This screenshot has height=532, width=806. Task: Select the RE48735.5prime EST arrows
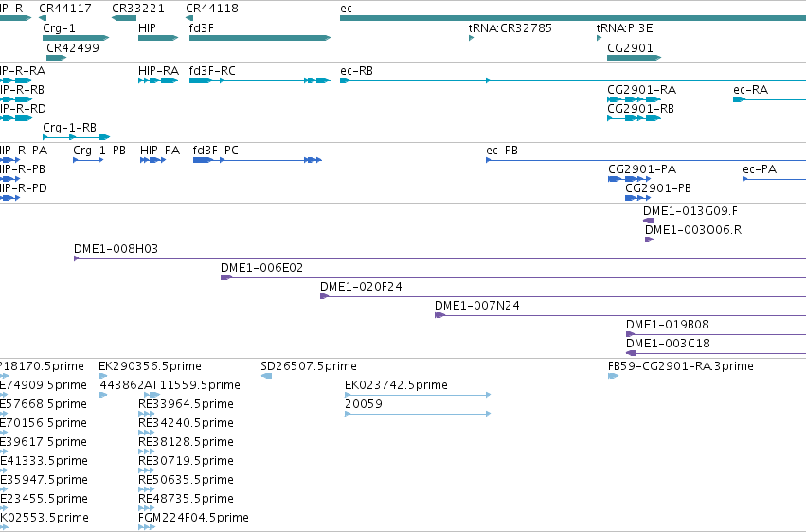(147, 509)
